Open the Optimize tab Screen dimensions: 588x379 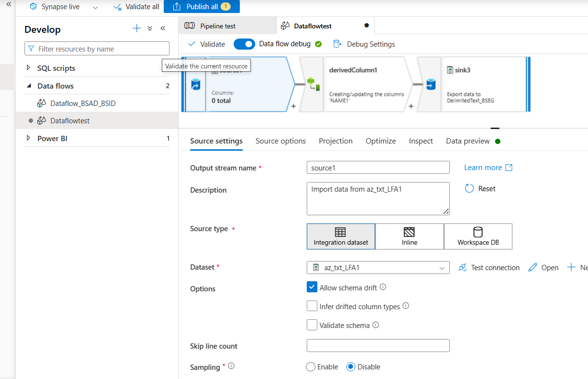[x=380, y=141]
